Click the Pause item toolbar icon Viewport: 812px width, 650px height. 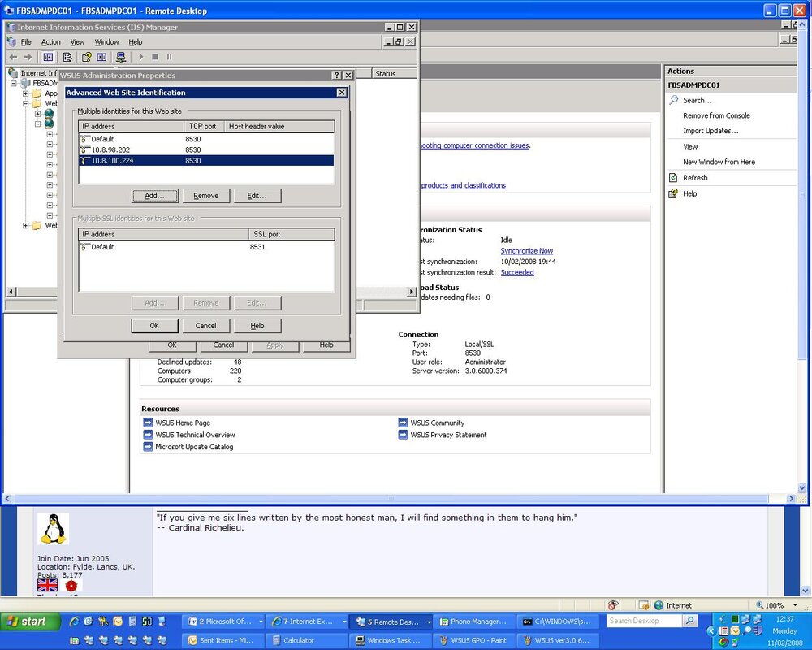(169, 57)
